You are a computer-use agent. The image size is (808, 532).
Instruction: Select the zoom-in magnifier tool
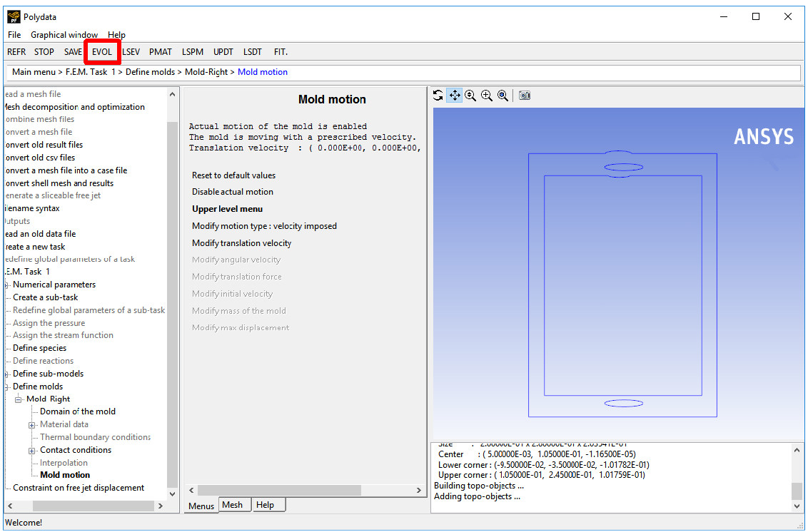[x=487, y=96]
